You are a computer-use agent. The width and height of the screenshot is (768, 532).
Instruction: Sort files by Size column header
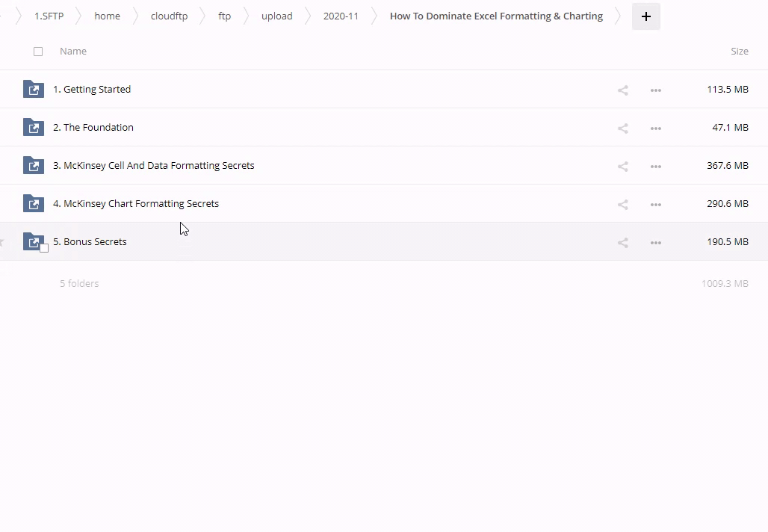point(739,52)
